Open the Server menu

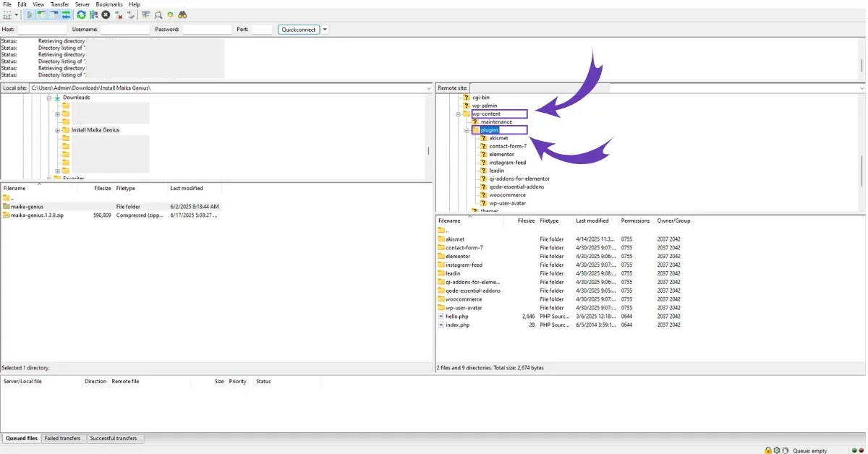click(82, 4)
